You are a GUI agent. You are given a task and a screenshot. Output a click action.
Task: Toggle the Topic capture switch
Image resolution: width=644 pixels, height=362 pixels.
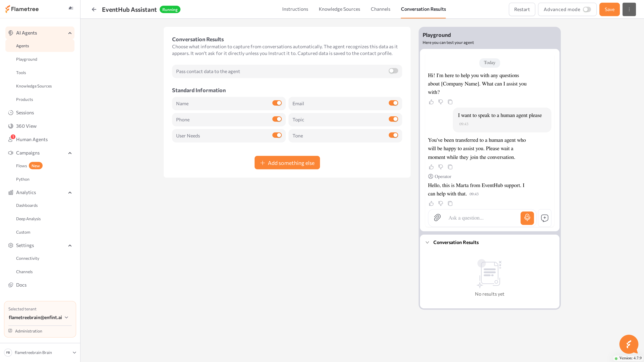(393, 119)
